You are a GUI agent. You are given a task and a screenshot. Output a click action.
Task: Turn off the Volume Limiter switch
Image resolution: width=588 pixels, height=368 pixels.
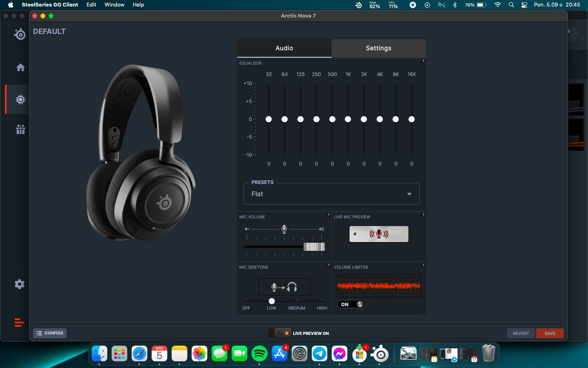(351, 305)
